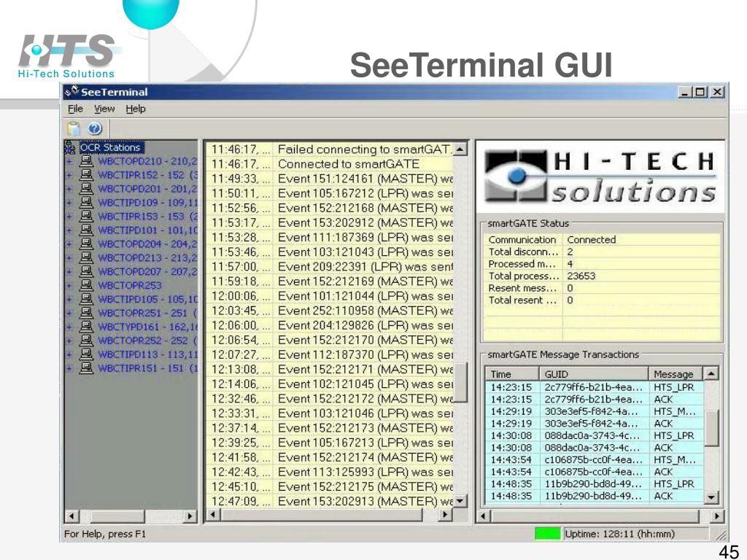
Task: Click the SeeTerminal title bar app icon
Action: point(71,91)
